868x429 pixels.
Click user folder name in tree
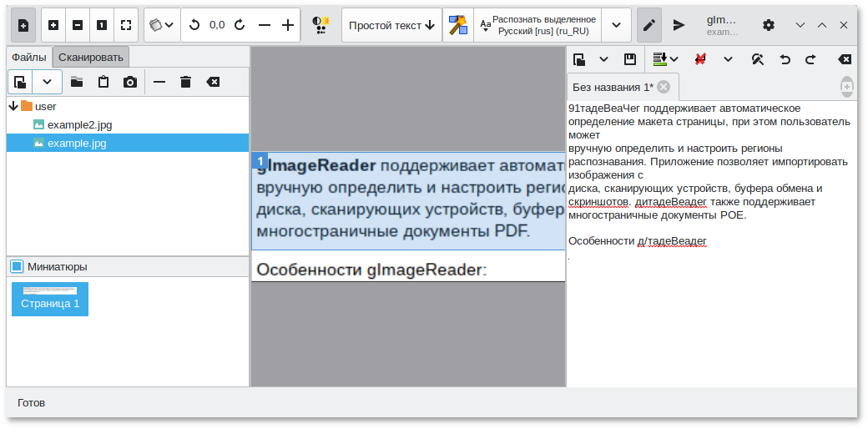[45, 106]
